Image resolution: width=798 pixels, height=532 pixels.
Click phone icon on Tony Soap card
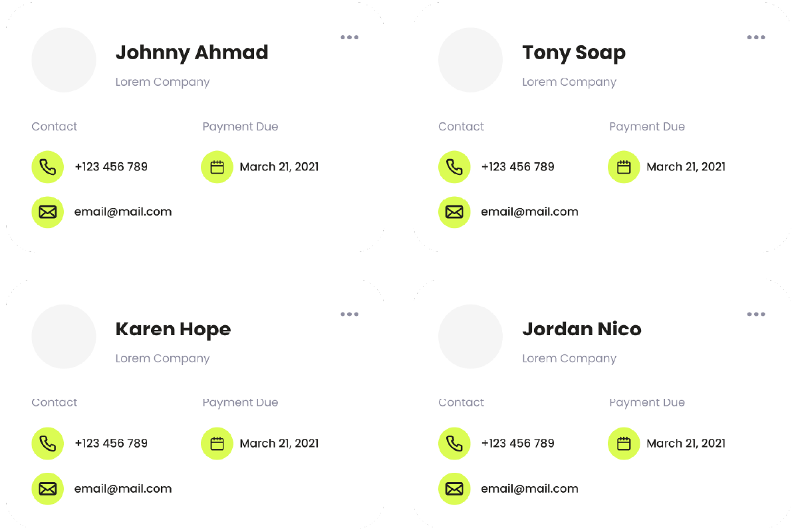coord(454,167)
